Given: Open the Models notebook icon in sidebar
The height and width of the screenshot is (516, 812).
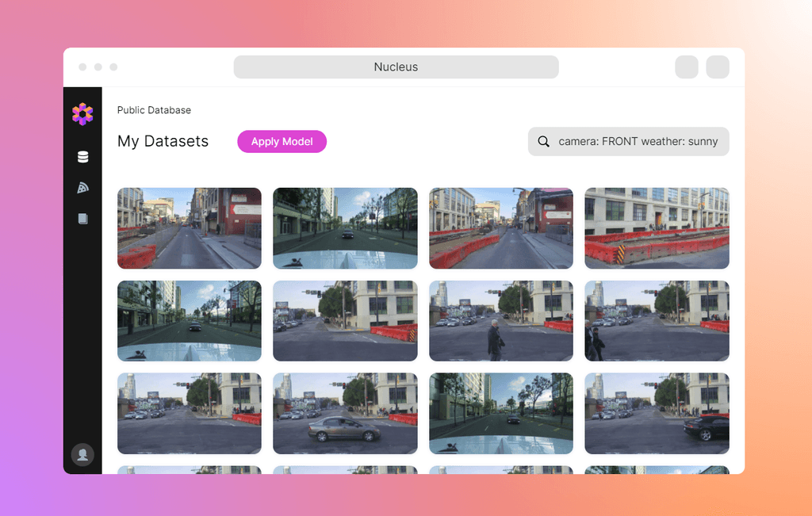Looking at the screenshot, I should (x=83, y=218).
